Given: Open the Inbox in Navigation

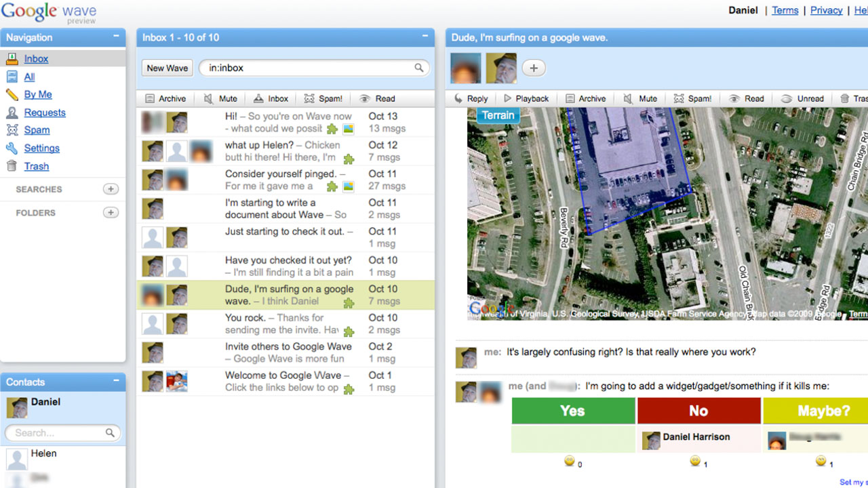Looking at the screenshot, I should (x=36, y=59).
